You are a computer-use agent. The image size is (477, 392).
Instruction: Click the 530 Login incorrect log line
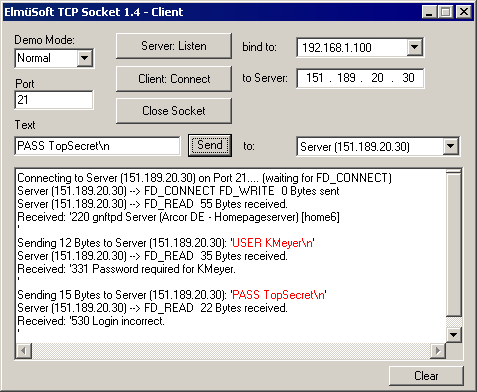coord(91,321)
